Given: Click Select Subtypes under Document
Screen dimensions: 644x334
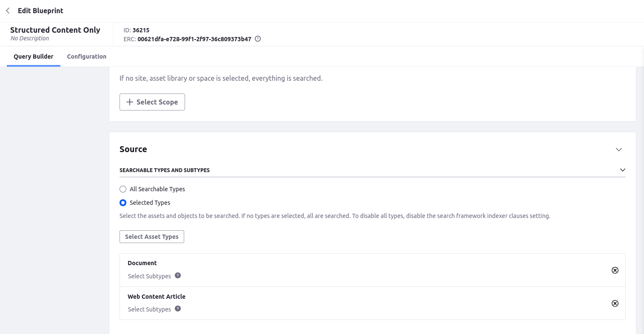Looking at the screenshot, I should tap(149, 276).
